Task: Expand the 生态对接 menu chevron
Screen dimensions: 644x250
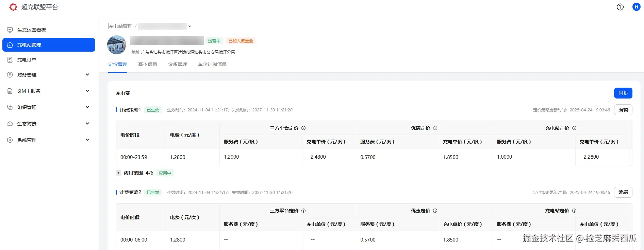Action: (x=87, y=124)
